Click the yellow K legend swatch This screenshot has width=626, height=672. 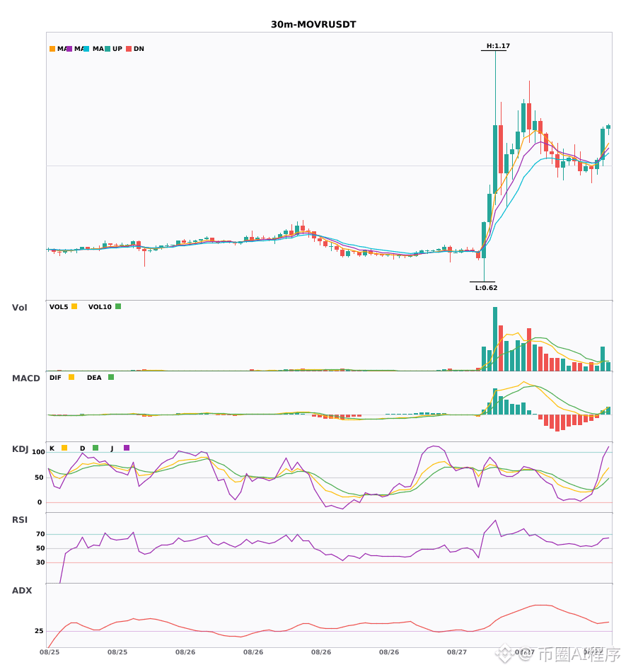(64, 448)
